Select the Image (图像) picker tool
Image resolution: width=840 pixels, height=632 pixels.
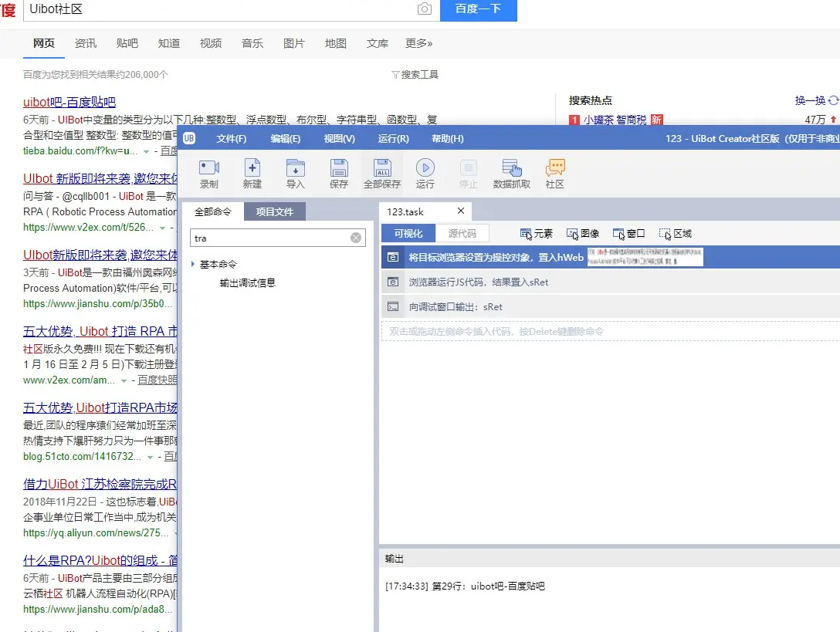tap(583, 234)
